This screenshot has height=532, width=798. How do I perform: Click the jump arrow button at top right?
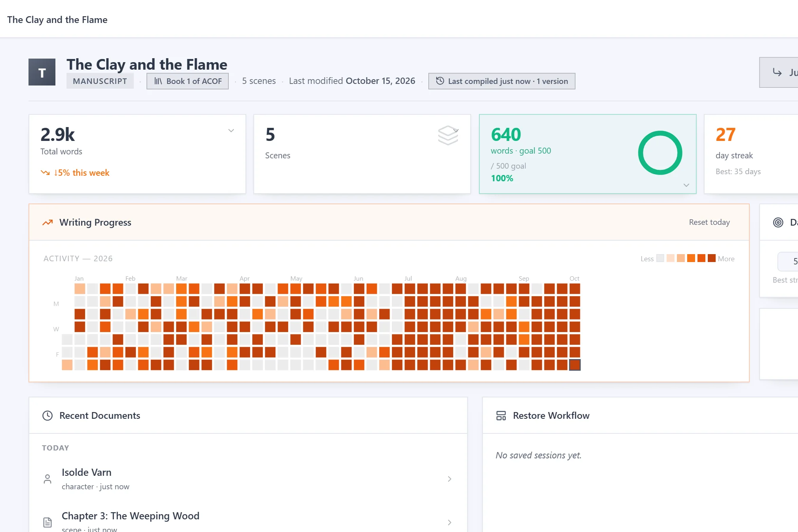tap(779, 72)
